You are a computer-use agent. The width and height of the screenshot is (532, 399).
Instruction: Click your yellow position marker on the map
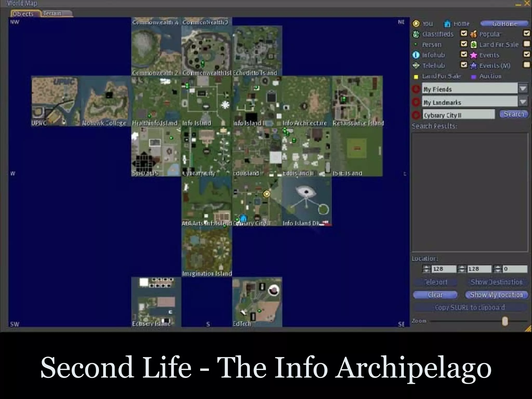(267, 194)
